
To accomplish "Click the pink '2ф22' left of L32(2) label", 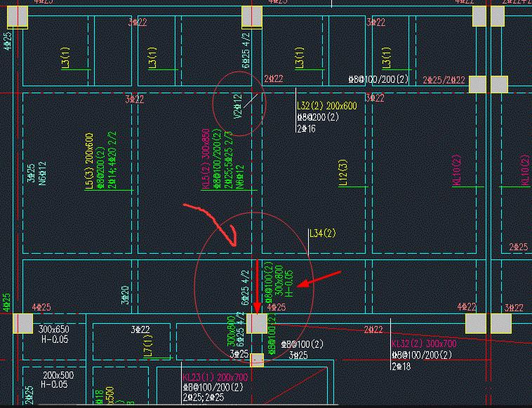I will [274, 79].
